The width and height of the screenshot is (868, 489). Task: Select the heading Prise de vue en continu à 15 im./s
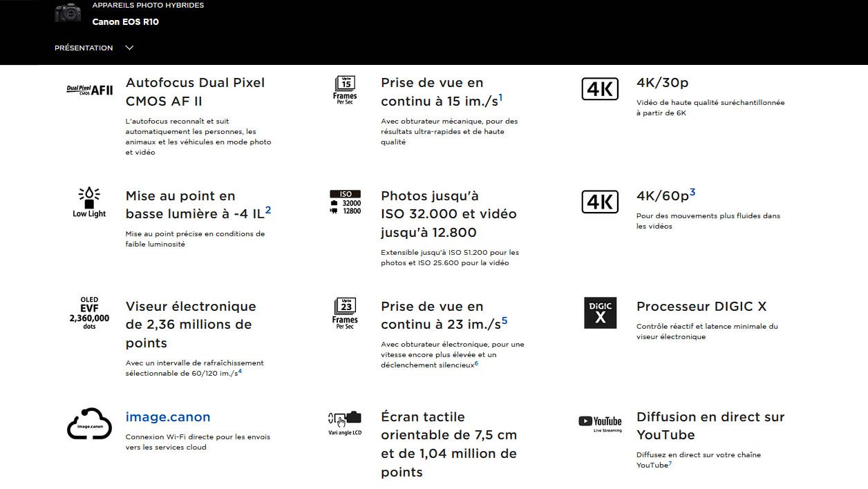[x=442, y=92]
